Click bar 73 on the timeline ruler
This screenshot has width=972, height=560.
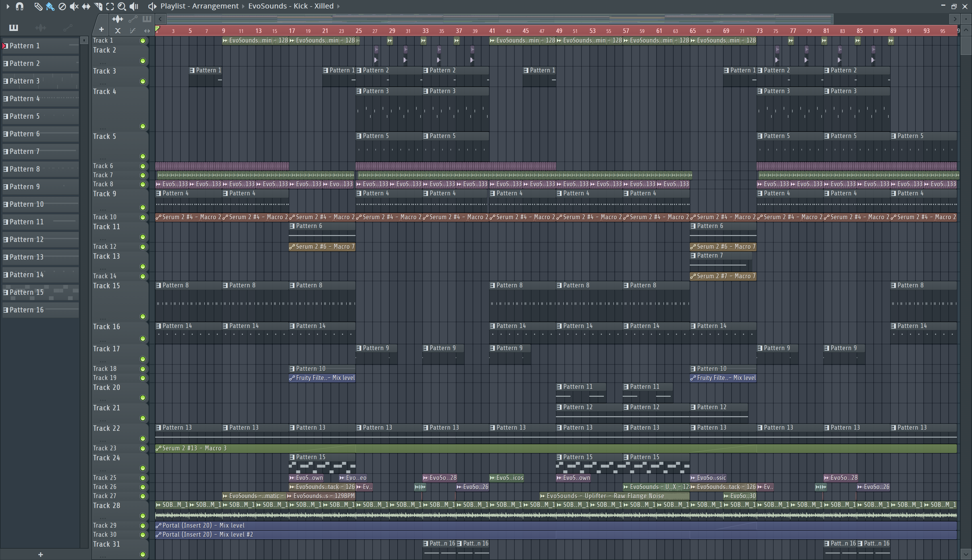click(x=759, y=31)
